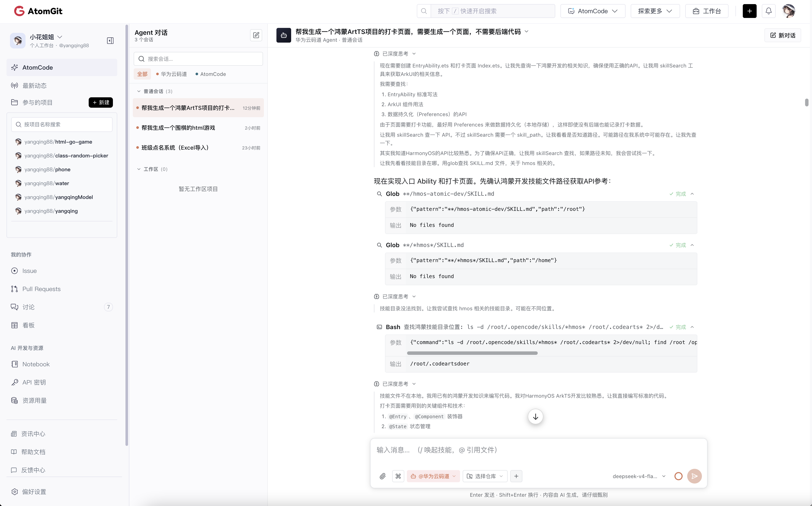
Task: Collapse the Glob hmos-atomic-dev result
Action: pos(692,194)
